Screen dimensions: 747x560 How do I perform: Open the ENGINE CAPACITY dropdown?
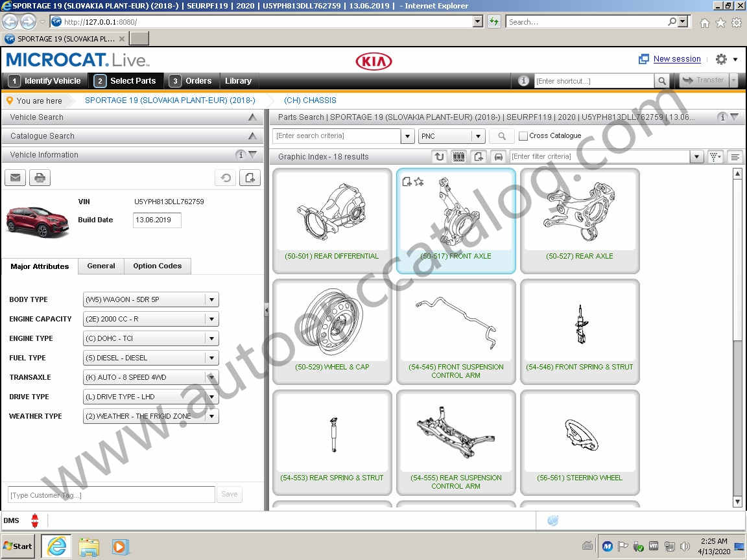click(x=211, y=319)
